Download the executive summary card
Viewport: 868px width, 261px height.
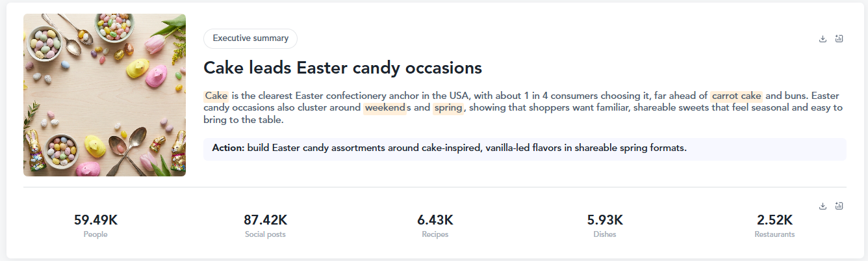click(823, 38)
